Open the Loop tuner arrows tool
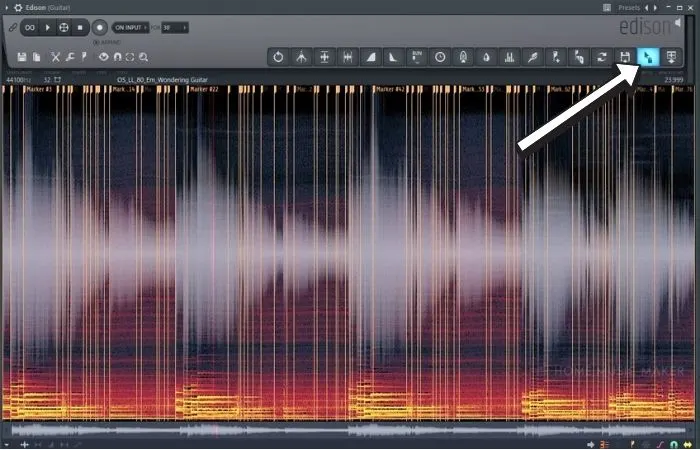 coord(602,57)
